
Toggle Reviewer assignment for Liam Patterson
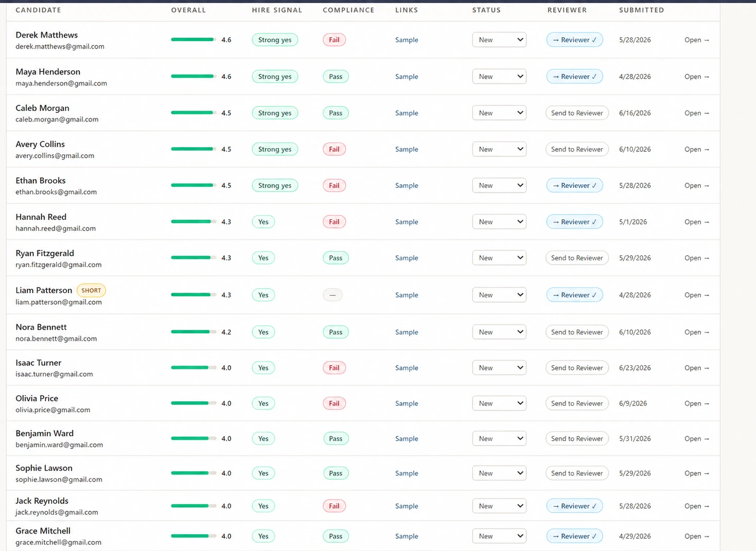pos(574,295)
